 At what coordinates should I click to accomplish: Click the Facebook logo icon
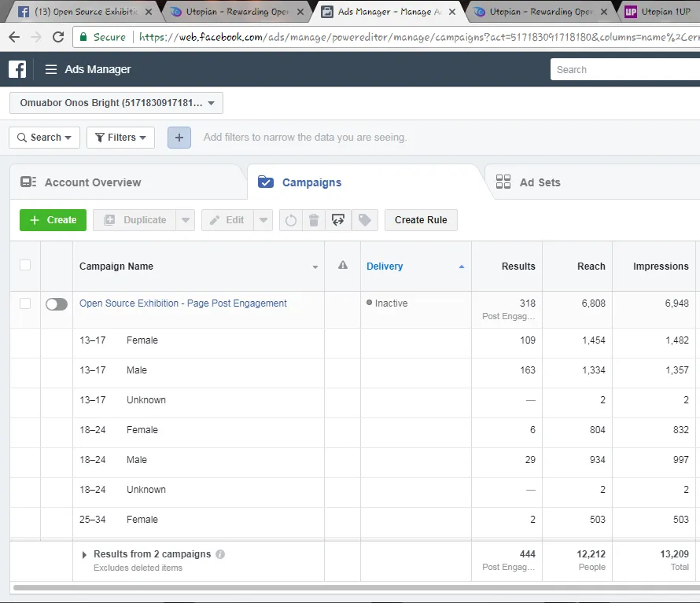coord(17,69)
